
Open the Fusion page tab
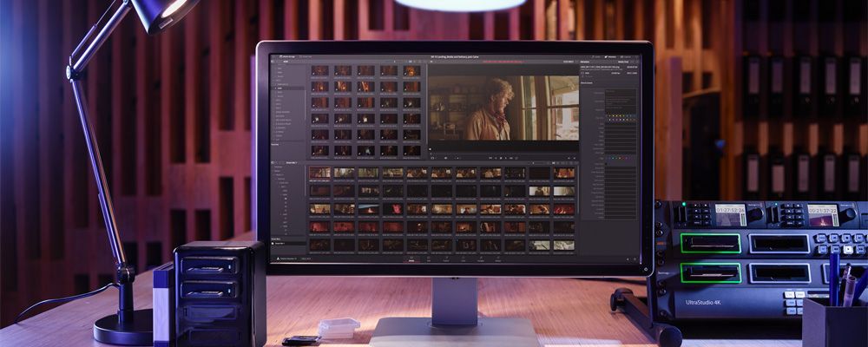446,259
